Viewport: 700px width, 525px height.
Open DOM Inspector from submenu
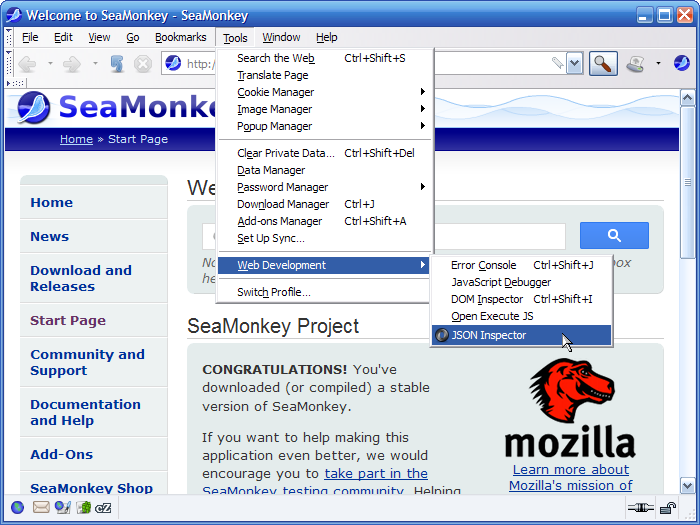pos(521,299)
